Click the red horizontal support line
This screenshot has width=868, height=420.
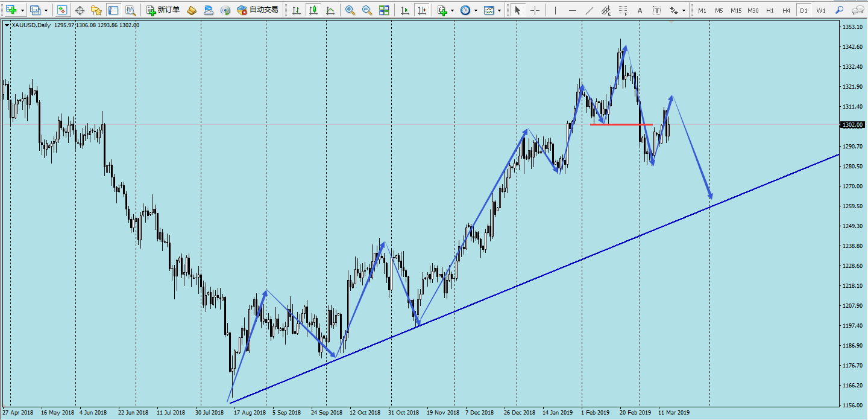621,124
